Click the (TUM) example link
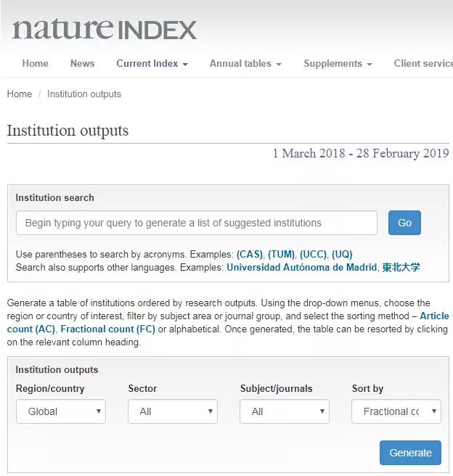This screenshot has width=453, height=476. pyautogui.click(x=282, y=255)
